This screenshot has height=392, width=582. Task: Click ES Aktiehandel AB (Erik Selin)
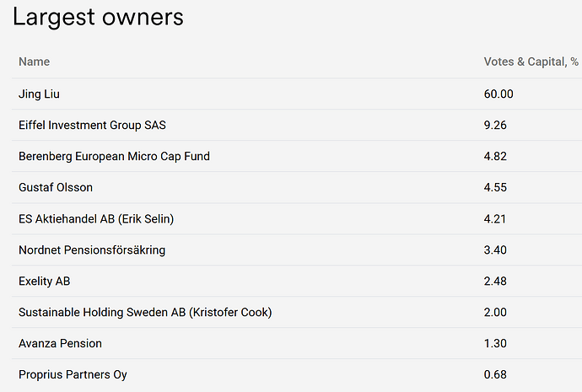tap(96, 218)
